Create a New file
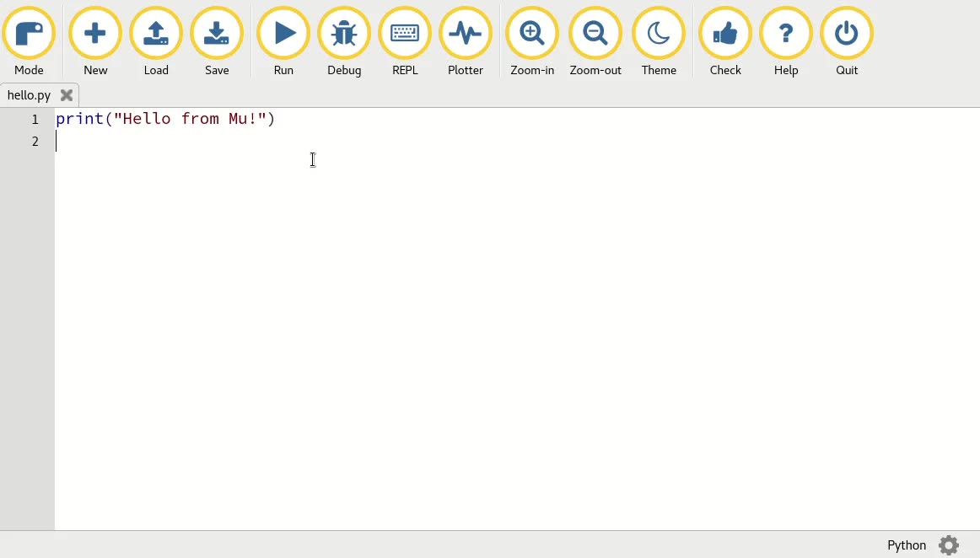This screenshot has width=980, height=558. tap(95, 42)
